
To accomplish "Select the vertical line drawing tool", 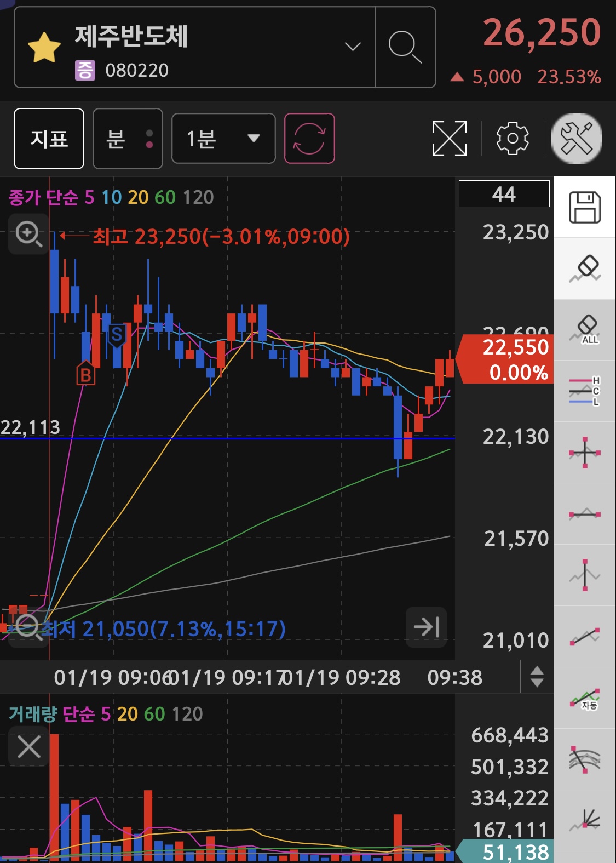I will (585, 575).
